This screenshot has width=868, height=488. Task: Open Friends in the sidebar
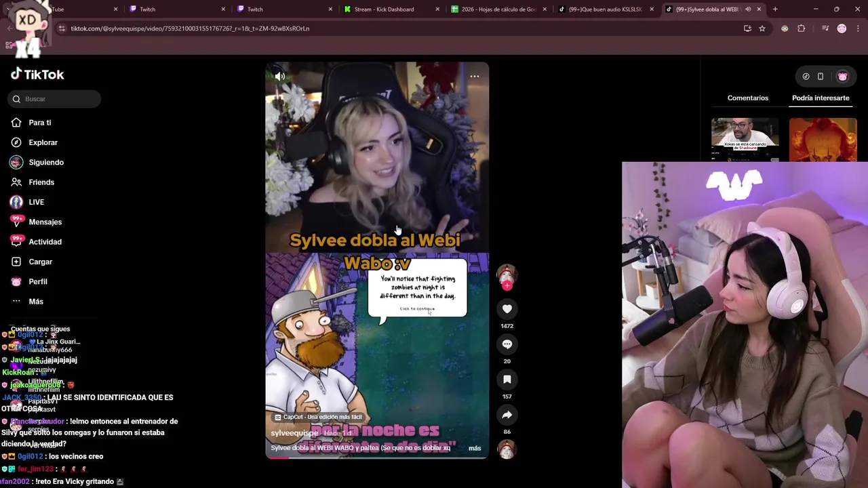click(41, 182)
